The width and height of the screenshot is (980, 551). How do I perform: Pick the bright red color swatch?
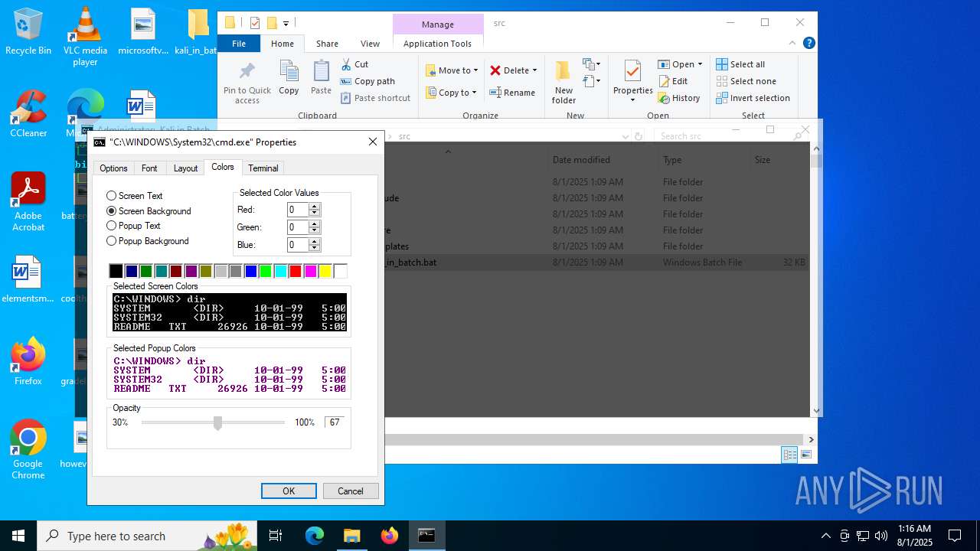click(296, 271)
